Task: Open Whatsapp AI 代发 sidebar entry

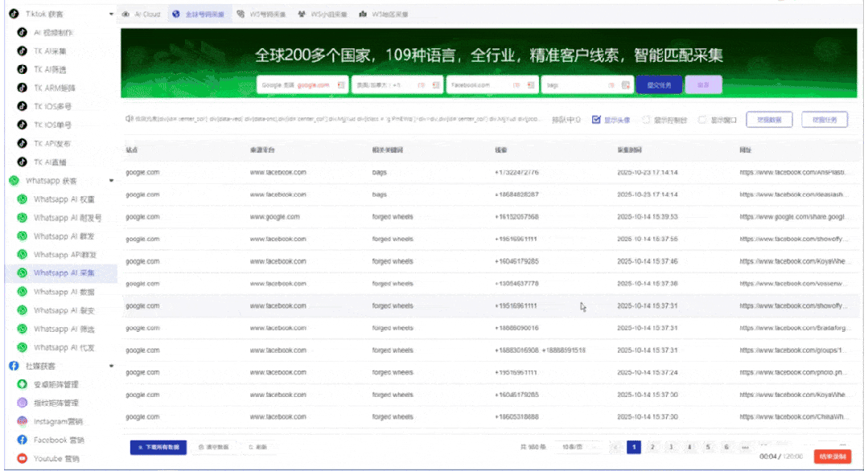Action: pos(64,348)
